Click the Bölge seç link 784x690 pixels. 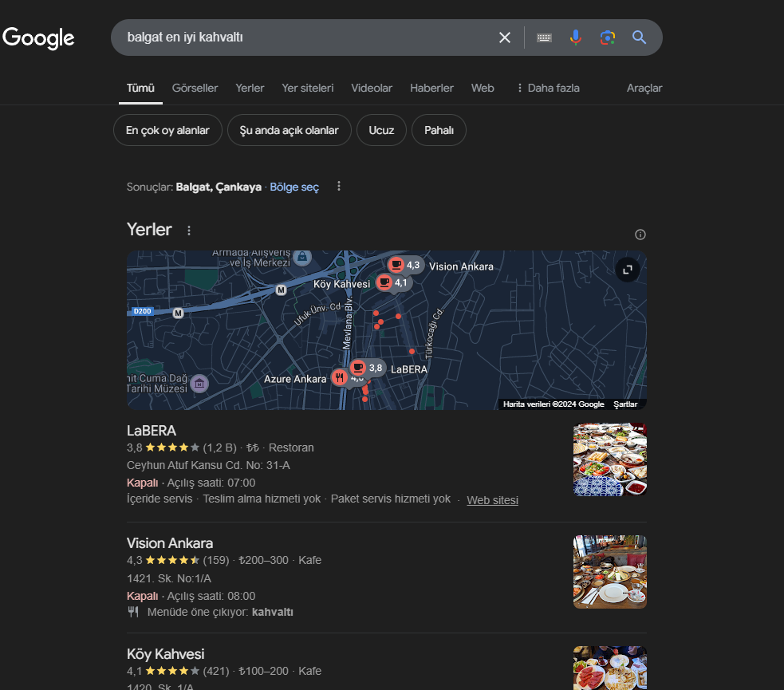(x=294, y=187)
